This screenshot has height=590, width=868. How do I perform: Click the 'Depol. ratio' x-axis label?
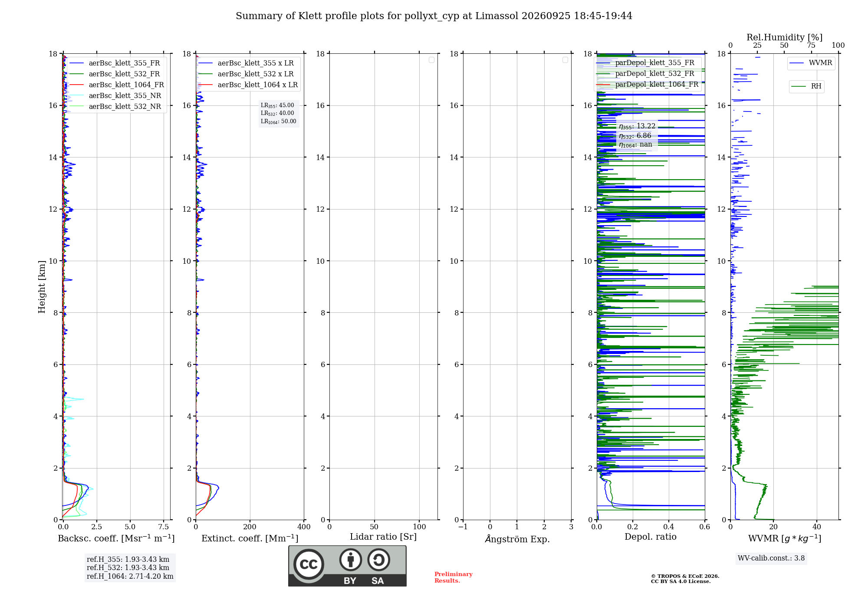coord(651,537)
